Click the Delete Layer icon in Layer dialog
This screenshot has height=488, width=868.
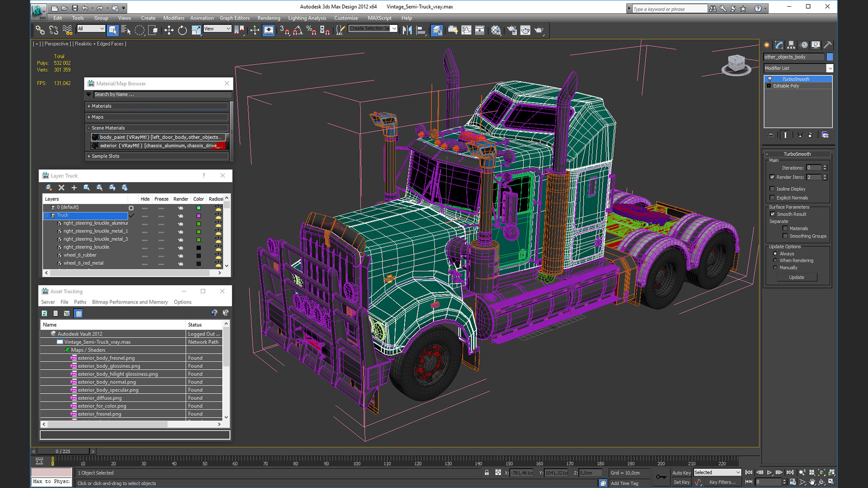61,188
